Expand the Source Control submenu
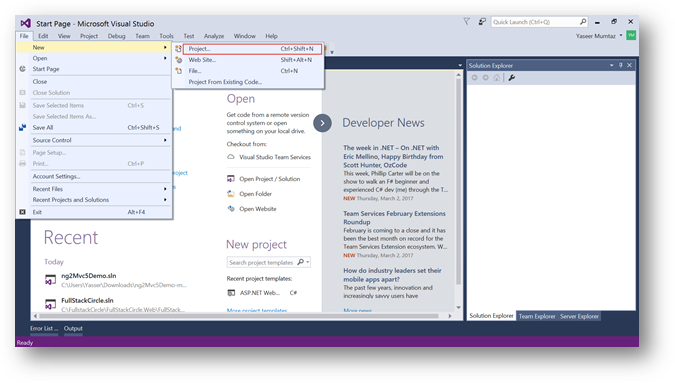The height and width of the screenshot is (383, 675). pyautogui.click(x=165, y=140)
